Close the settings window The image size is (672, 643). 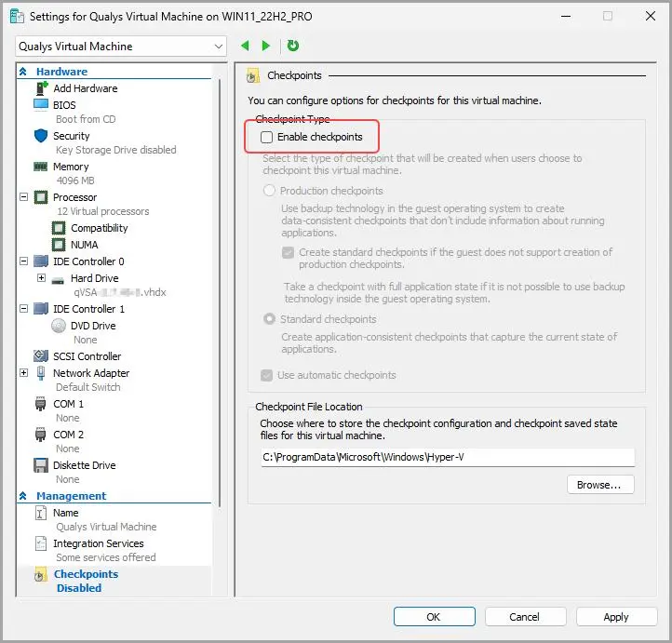click(x=651, y=16)
